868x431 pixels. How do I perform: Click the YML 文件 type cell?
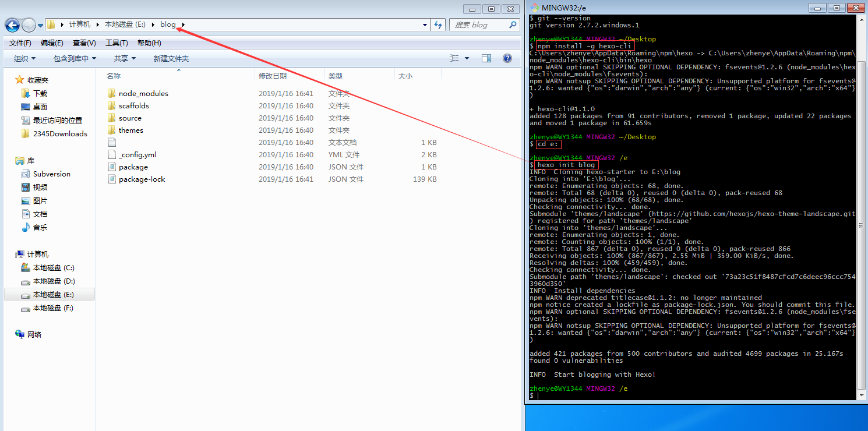point(344,155)
